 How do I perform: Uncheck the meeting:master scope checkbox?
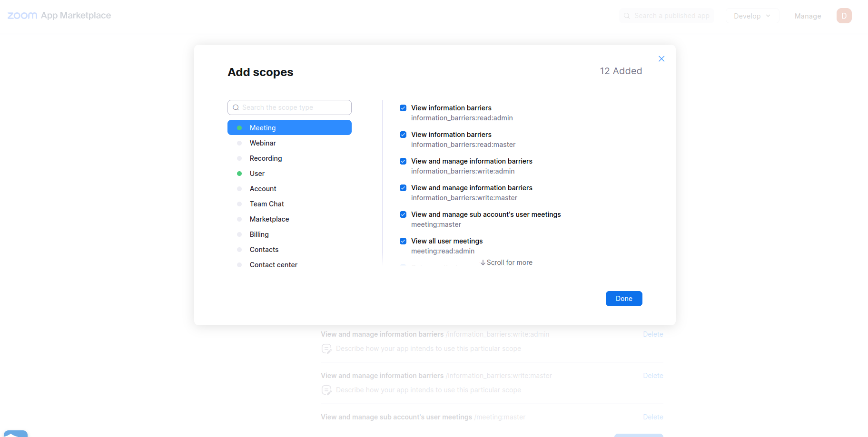tap(403, 214)
